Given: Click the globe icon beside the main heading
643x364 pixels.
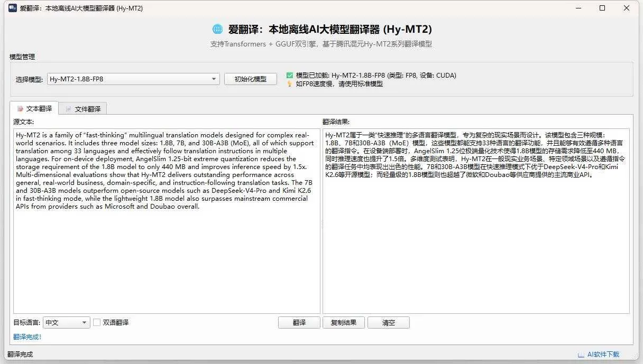Looking at the screenshot, I should (x=217, y=29).
